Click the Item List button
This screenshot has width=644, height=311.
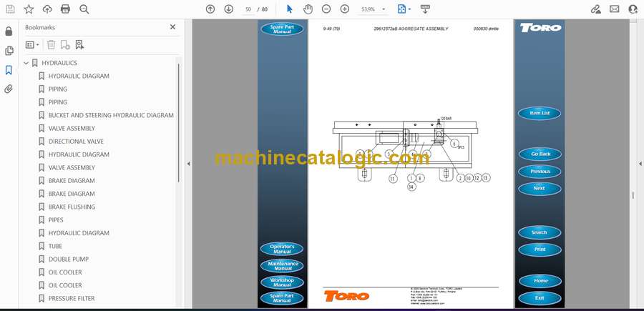coord(540,113)
